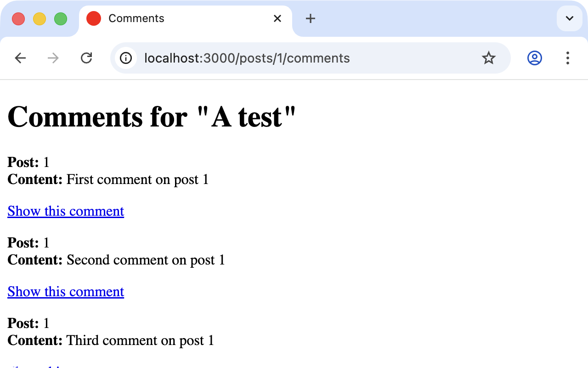Click the red favicon on the Comments tab
This screenshot has width=588, height=368.
click(x=94, y=18)
